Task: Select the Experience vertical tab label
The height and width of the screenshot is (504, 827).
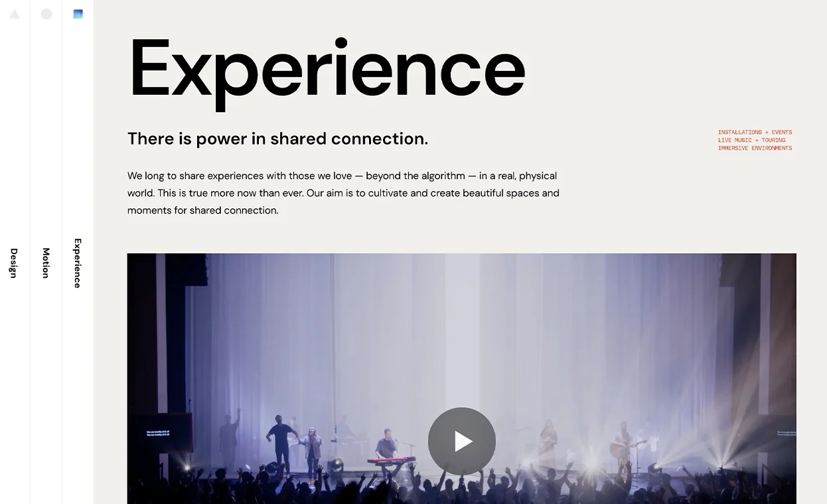Action: tap(78, 263)
